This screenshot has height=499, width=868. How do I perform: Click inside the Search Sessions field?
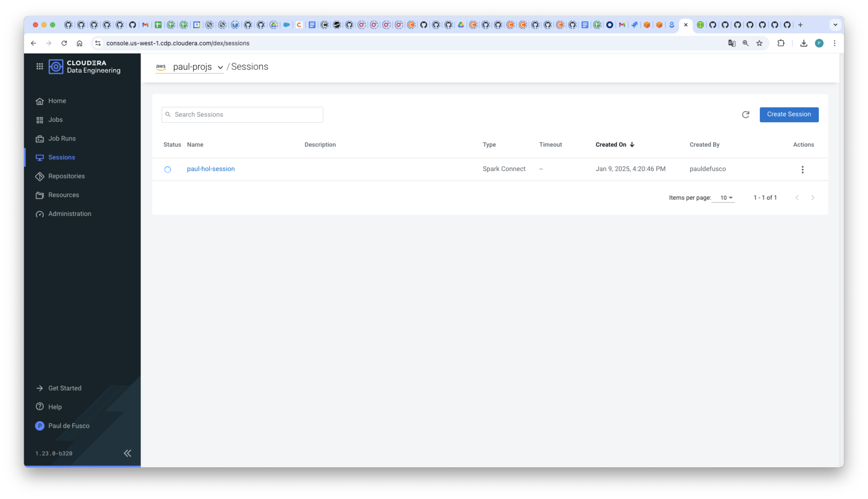click(x=242, y=114)
